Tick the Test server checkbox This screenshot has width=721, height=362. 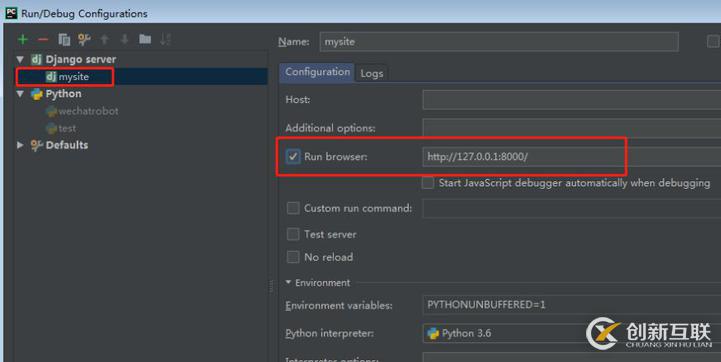pos(293,234)
